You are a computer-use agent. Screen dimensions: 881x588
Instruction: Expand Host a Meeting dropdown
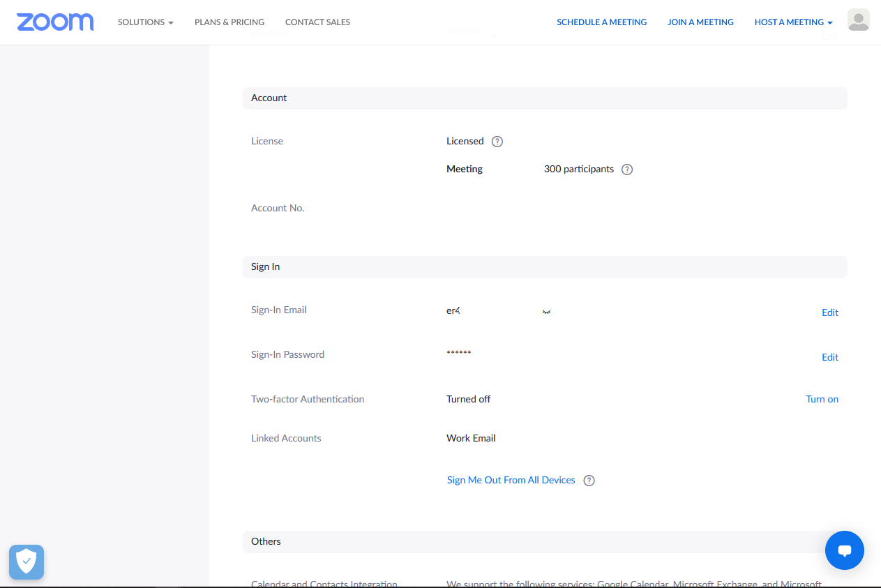point(794,22)
